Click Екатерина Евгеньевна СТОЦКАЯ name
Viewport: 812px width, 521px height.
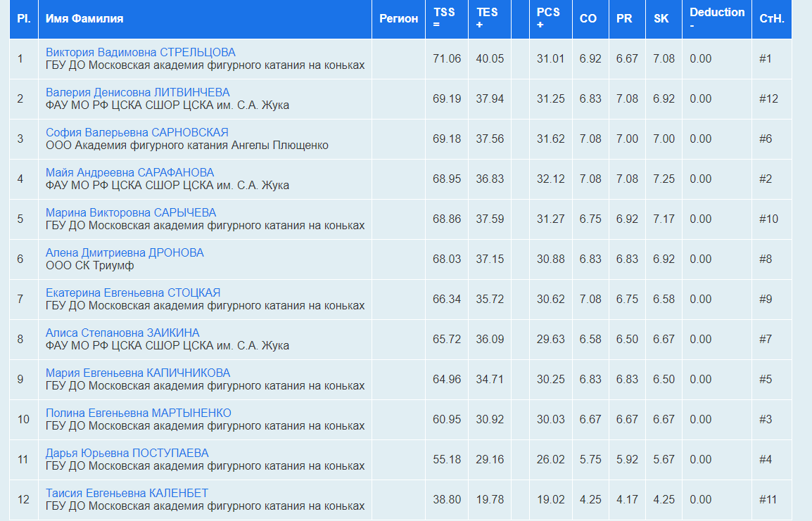[133, 293]
